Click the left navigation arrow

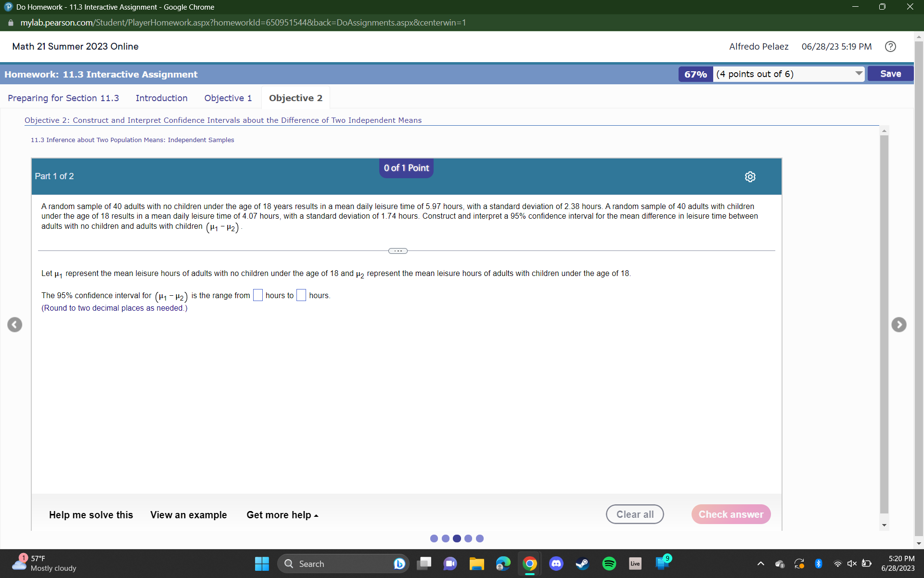(x=14, y=325)
